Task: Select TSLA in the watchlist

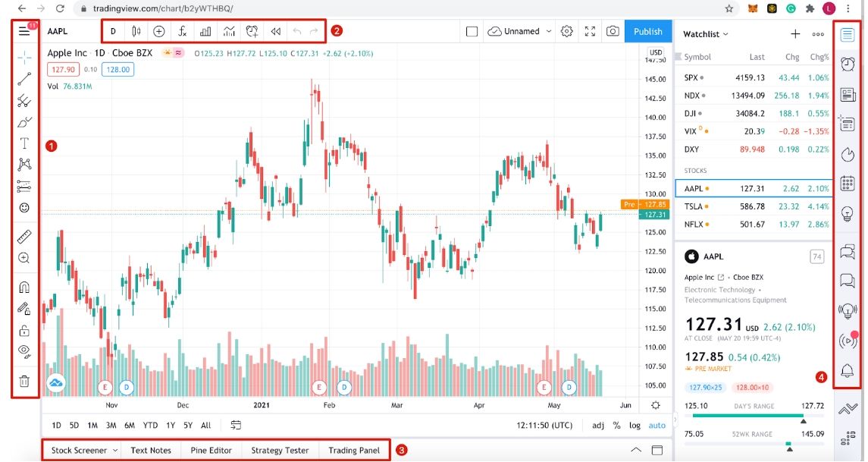Action: (697, 206)
